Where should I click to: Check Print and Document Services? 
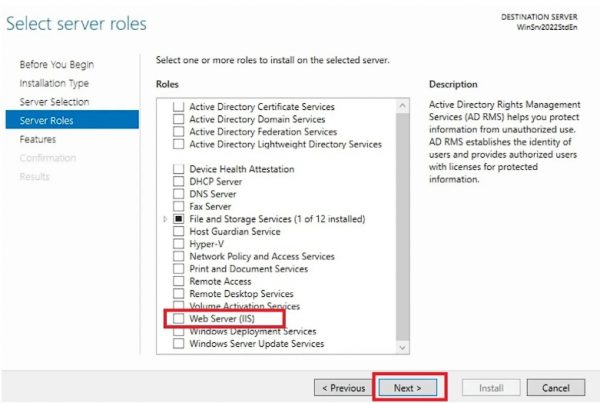179,269
